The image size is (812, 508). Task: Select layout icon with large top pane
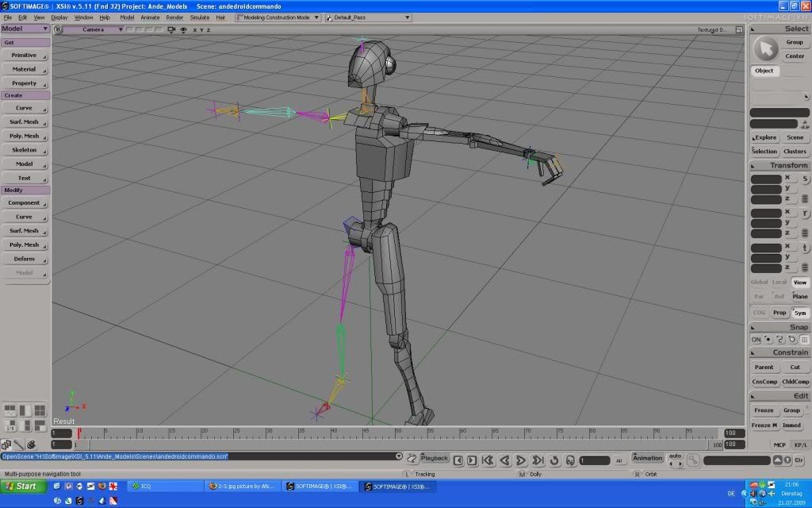[x=40, y=425]
